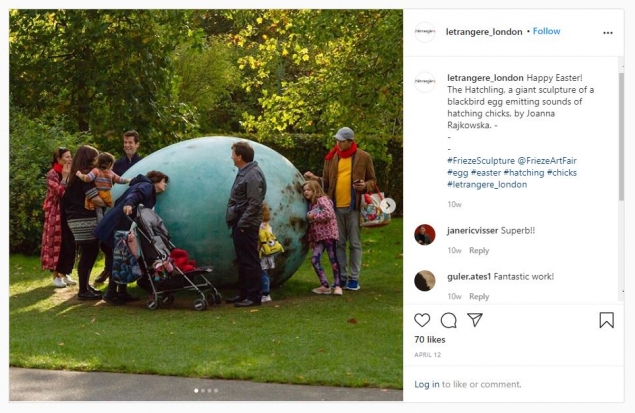The height and width of the screenshot is (413, 635).
Task: Go to next photo with arrow
Action: pyautogui.click(x=388, y=206)
